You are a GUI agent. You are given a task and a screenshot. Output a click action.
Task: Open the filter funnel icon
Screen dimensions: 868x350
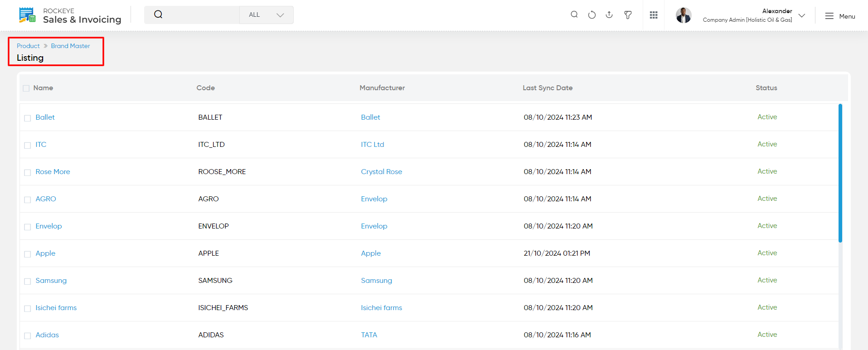[628, 15]
